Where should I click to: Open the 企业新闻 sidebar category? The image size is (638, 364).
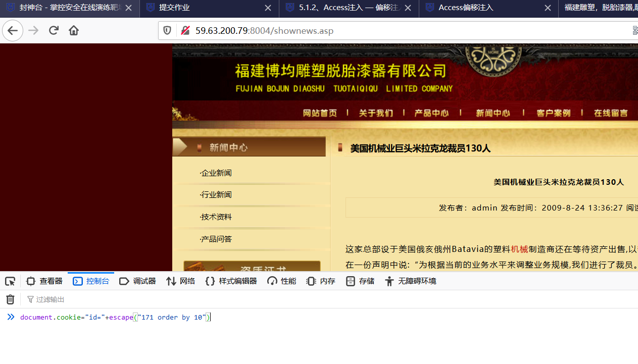click(216, 173)
